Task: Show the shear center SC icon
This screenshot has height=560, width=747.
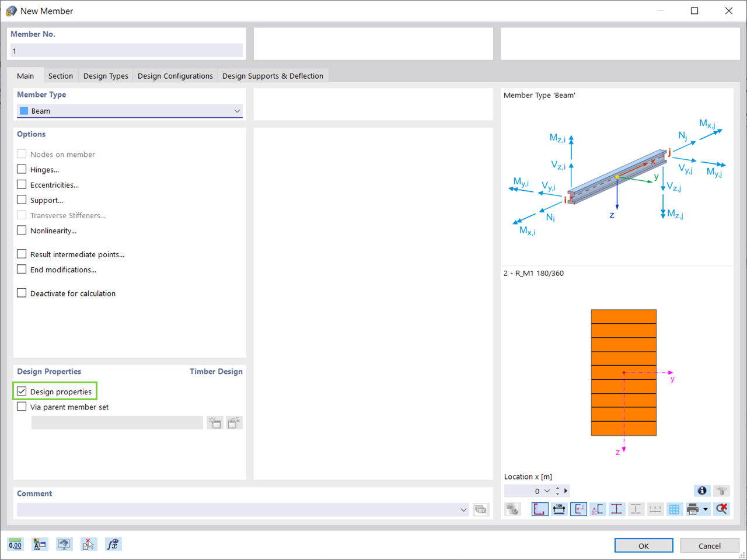Action: pos(598,509)
